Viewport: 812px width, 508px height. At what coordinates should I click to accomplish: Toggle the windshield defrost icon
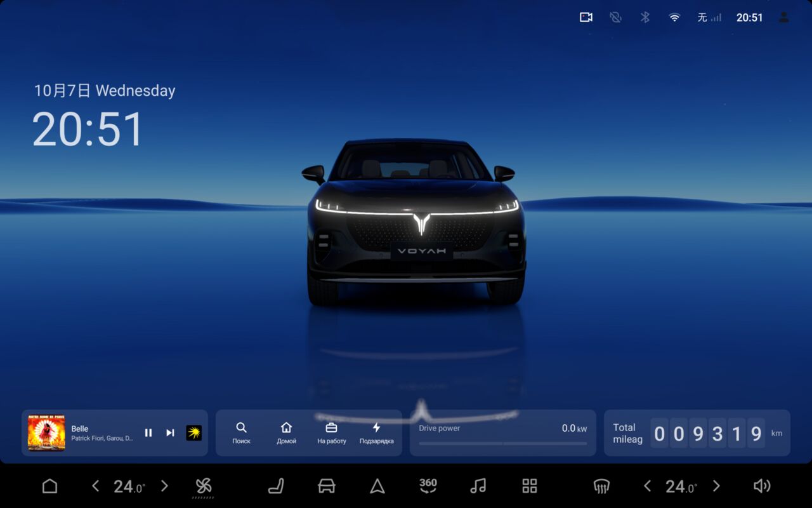point(601,486)
